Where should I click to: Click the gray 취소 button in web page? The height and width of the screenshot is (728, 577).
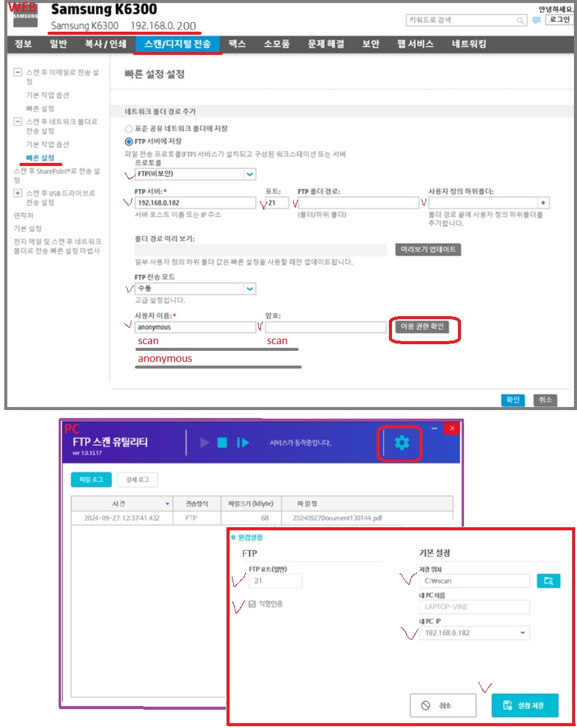[x=545, y=400]
